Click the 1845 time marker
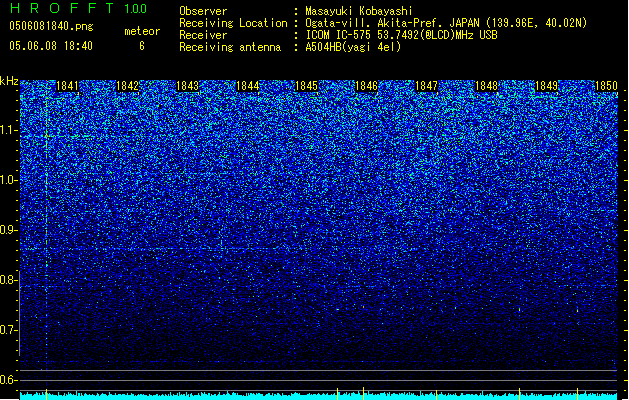This screenshot has height=400, width=629. click(306, 86)
